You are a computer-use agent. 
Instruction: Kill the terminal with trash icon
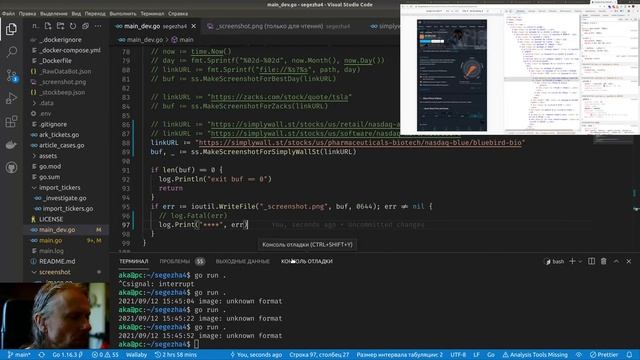(x=603, y=261)
